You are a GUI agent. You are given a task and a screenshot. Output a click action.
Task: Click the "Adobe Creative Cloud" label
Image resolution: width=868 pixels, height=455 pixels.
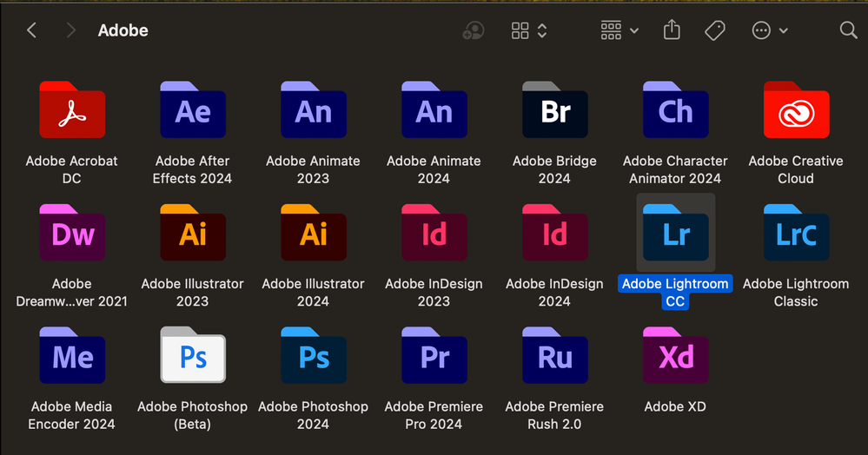[x=796, y=169]
